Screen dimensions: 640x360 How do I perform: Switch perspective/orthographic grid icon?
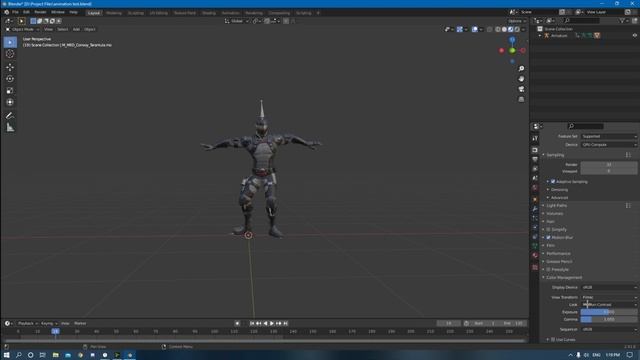coord(521,99)
